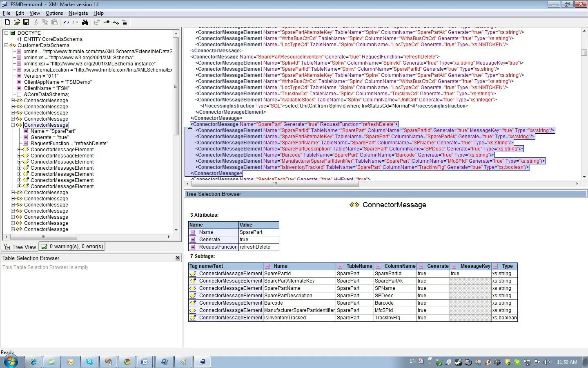
Task: Click the Tag name/Text column header
Action: tap(226, 266)
